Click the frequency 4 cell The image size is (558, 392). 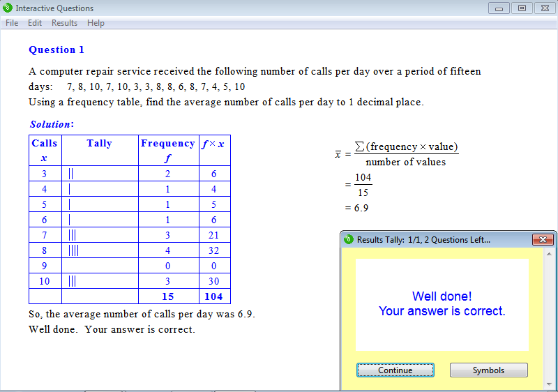167,250
